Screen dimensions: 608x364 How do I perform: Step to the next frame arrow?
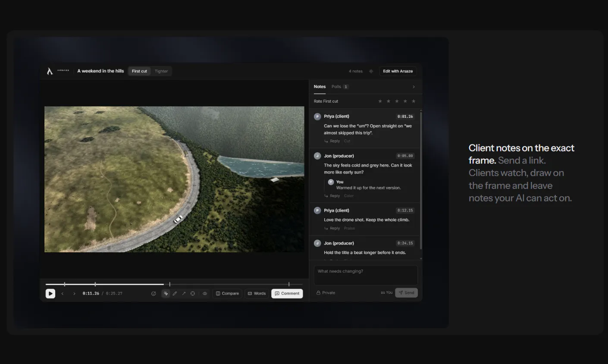(74, 293)
